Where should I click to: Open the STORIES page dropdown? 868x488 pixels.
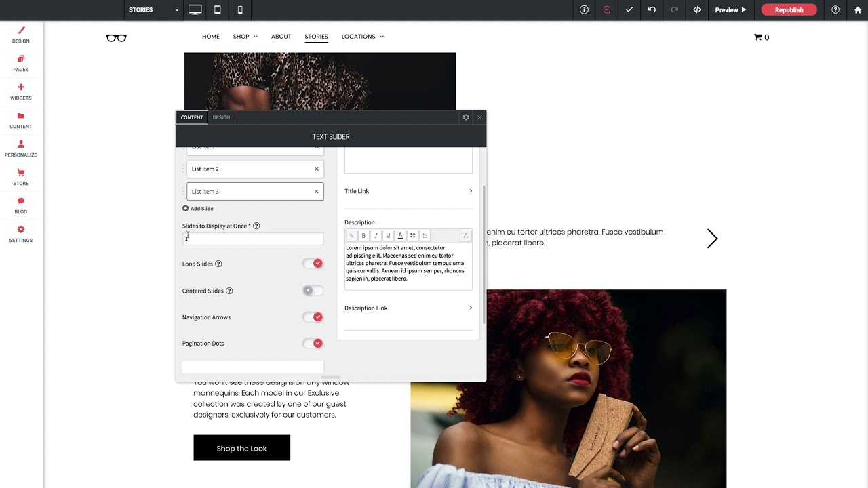154,9
